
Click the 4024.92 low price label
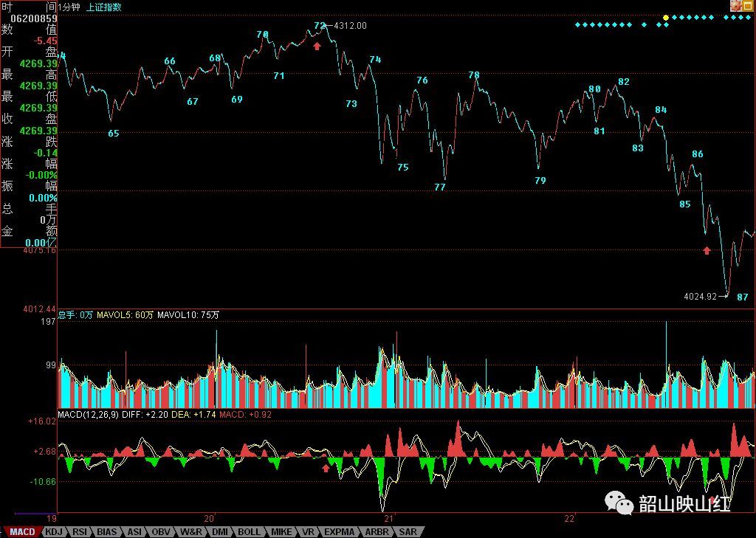700,297
